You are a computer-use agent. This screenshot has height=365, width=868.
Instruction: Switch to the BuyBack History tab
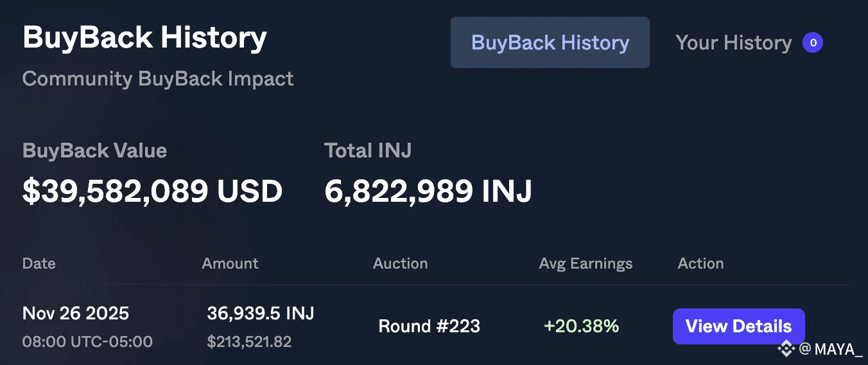coord(550,42)
